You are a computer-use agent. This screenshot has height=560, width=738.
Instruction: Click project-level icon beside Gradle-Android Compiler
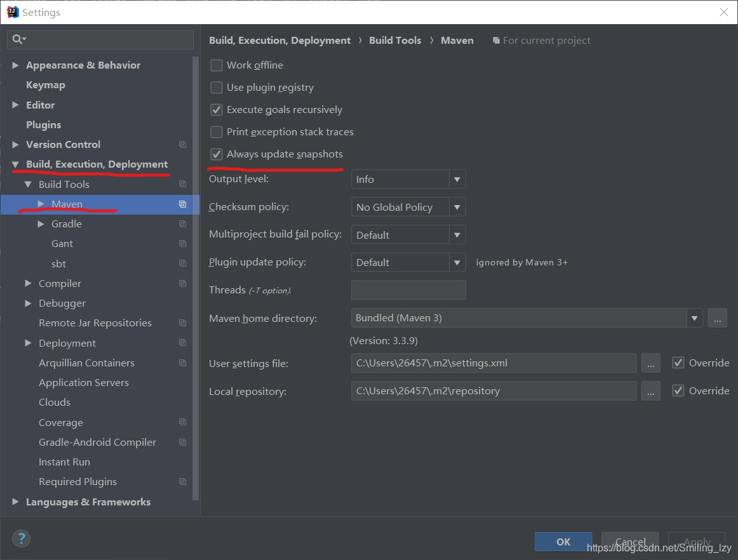(x=183, y=443)
